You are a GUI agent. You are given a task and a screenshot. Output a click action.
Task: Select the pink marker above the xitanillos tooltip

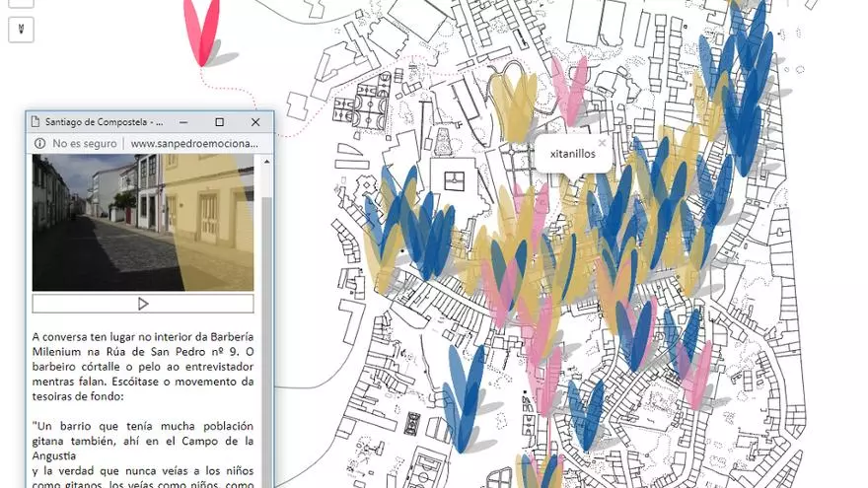pos(569,91)
